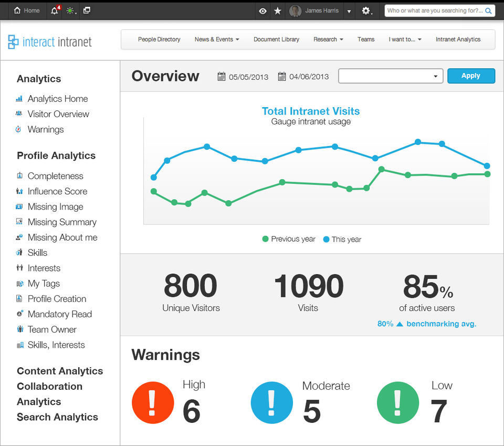The width and height of the screenshot is (504, 446).
Task: Click the Influence Score icon
Action: coord(19,191)
